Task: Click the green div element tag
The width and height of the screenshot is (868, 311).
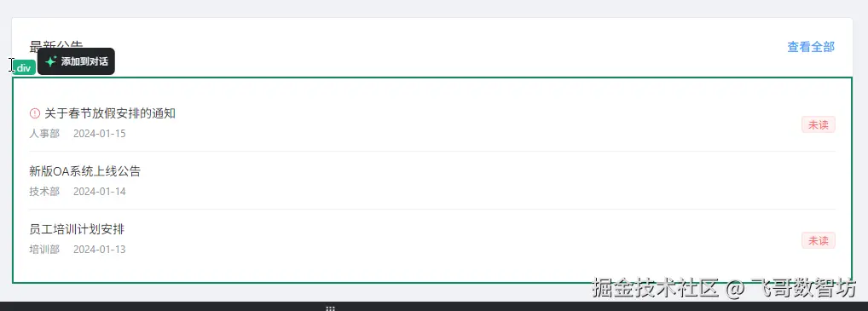Action: coord(24,68)
